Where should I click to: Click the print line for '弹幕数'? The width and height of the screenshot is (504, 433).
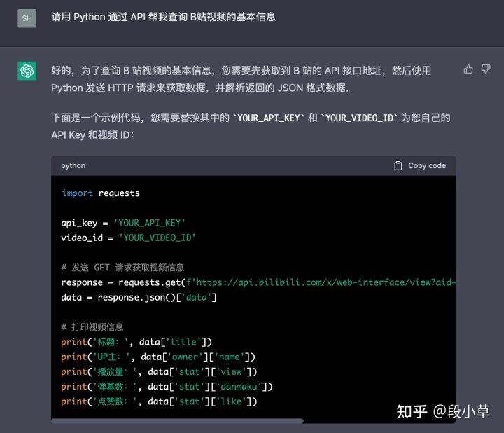pos(167,386)
